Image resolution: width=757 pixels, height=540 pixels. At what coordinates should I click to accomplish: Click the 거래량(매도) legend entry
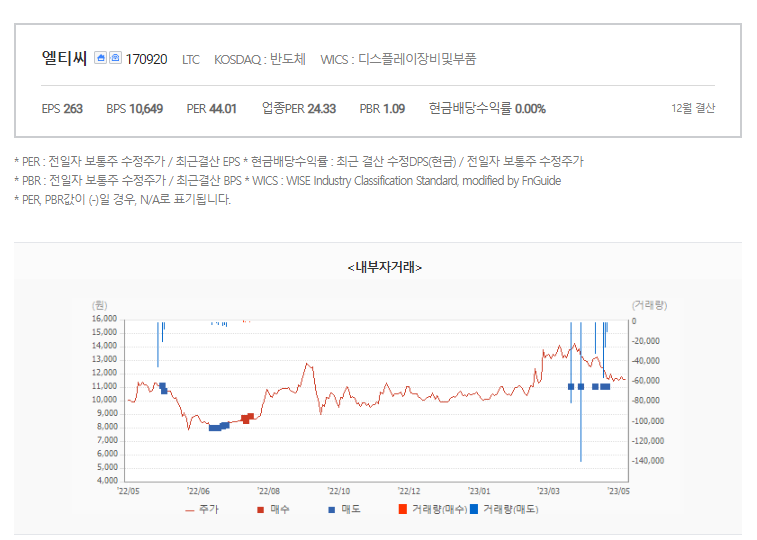(504, 509)
